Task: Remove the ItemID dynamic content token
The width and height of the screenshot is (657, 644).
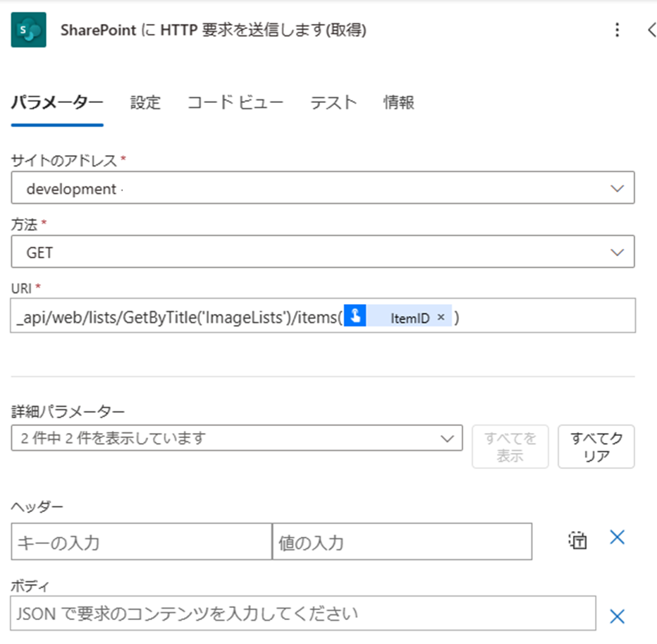Action: [441, 317]
